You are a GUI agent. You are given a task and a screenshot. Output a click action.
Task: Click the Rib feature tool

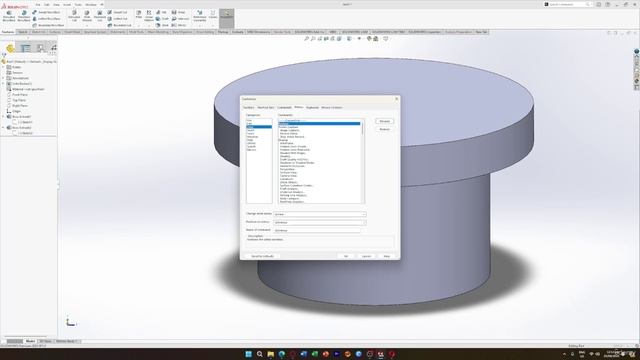[x=161, y=12]
